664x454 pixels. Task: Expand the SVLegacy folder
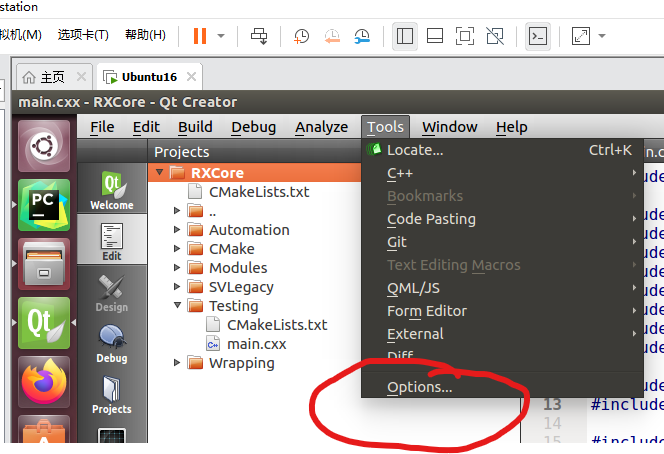[177, 287]
